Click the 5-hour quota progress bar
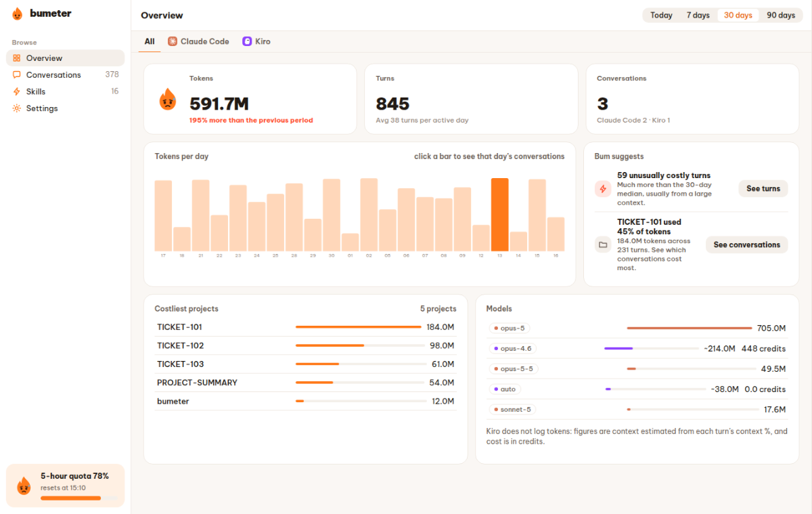The image size is (812, 514). pyautogui.click(x=78, y=498)
